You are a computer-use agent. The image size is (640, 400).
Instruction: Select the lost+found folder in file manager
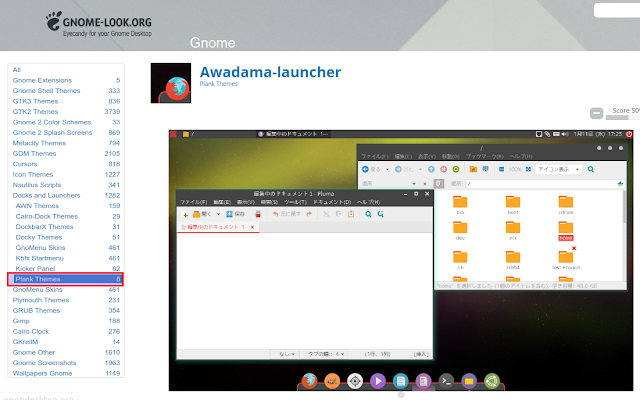[x=566, y=260]
